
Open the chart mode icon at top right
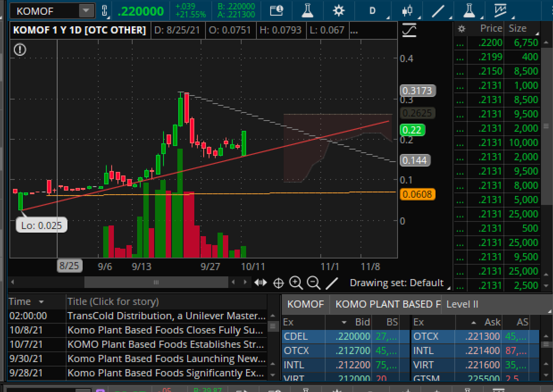pos(500,10)
